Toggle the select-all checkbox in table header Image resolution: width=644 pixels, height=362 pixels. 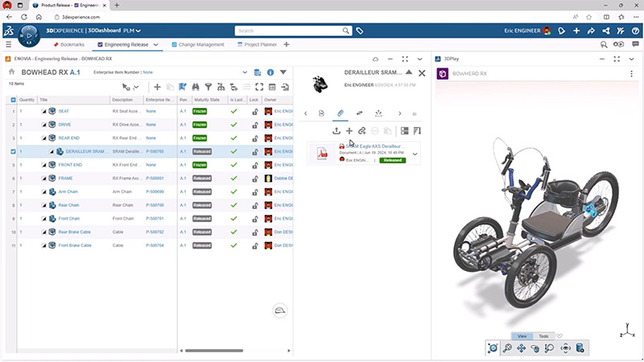tap(13, 100)
